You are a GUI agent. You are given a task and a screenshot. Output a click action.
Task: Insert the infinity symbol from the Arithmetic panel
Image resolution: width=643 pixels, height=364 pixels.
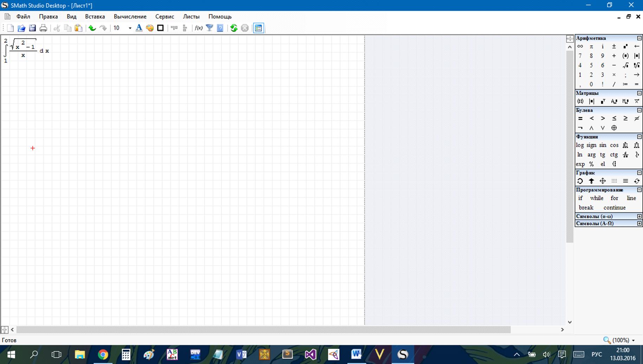580,46
